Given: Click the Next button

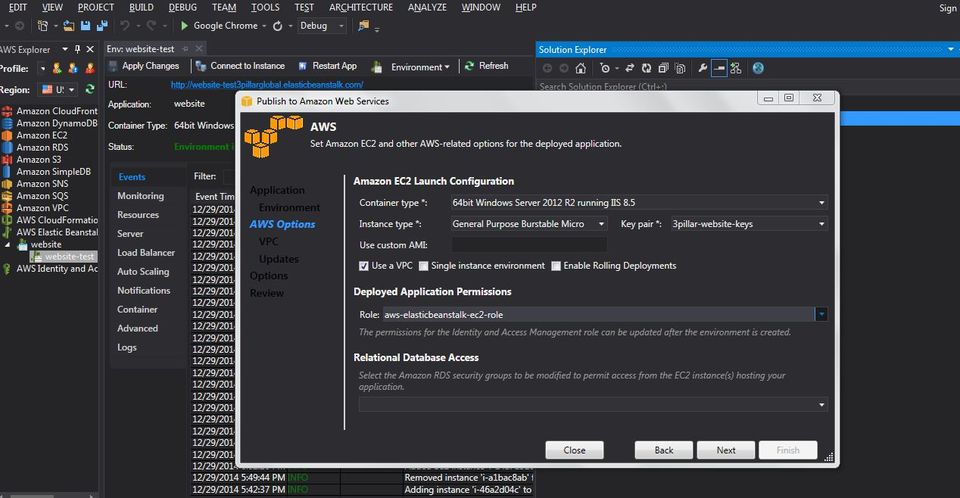Looking at the screenshot, I should [726, 450].
